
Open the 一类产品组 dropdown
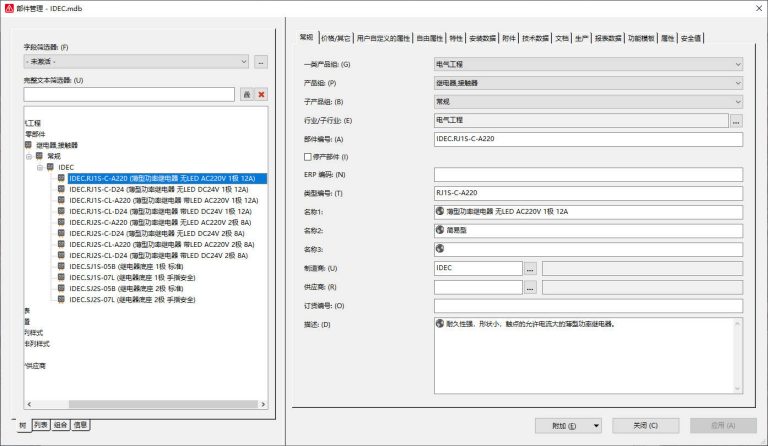588,64
